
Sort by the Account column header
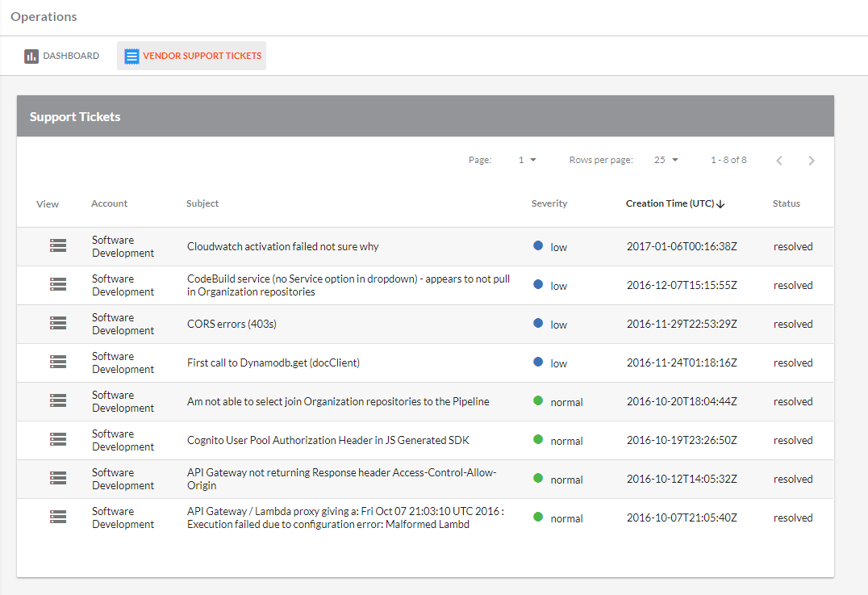(109, 203)
